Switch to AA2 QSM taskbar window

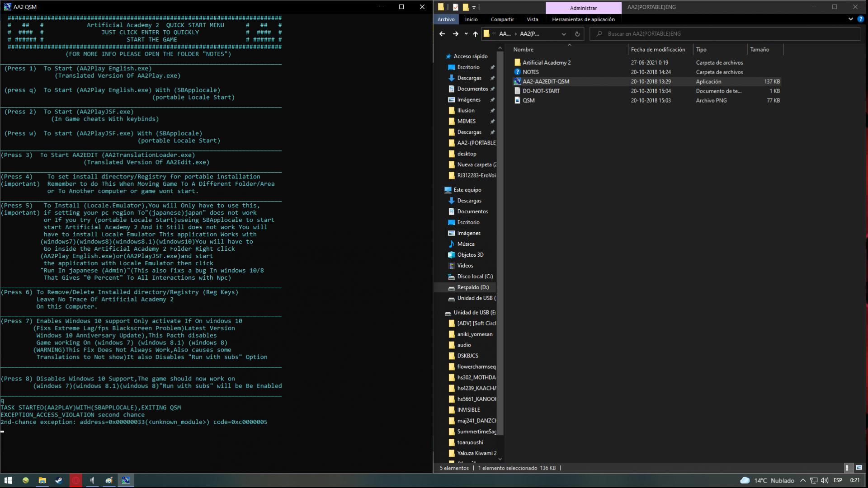tap(126, 480)
